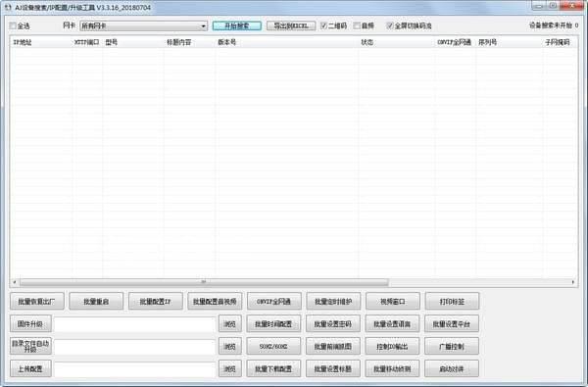This screenshot has height=387, width=588.
Task: Click the 打印标签 button
Action: click(452, 301)
